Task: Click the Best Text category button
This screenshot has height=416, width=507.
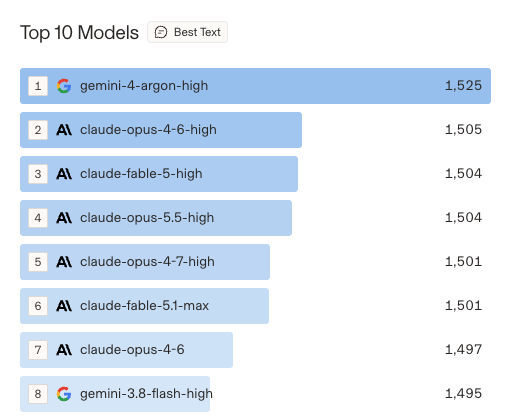Action: click(x=187, y=32)
